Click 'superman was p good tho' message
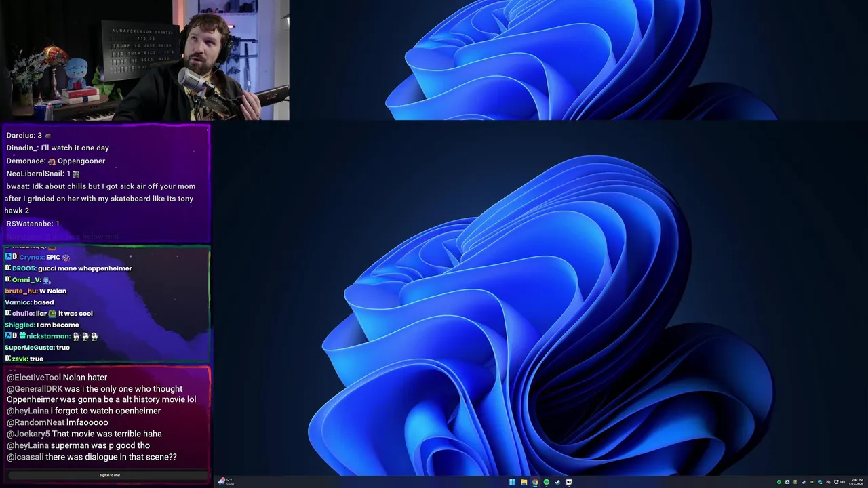The height and width of the screenshot is (488, 868). coord(100,445)
